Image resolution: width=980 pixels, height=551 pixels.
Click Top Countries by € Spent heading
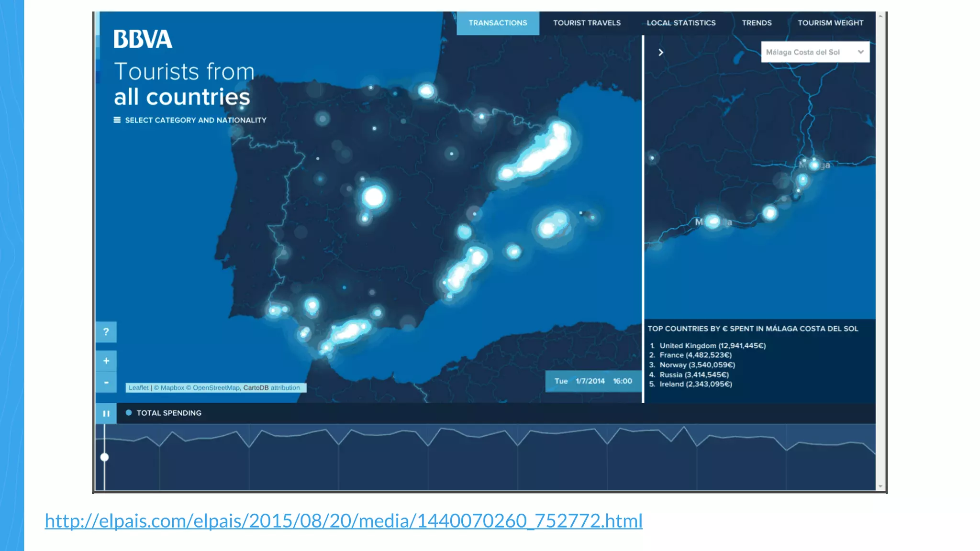753,329
